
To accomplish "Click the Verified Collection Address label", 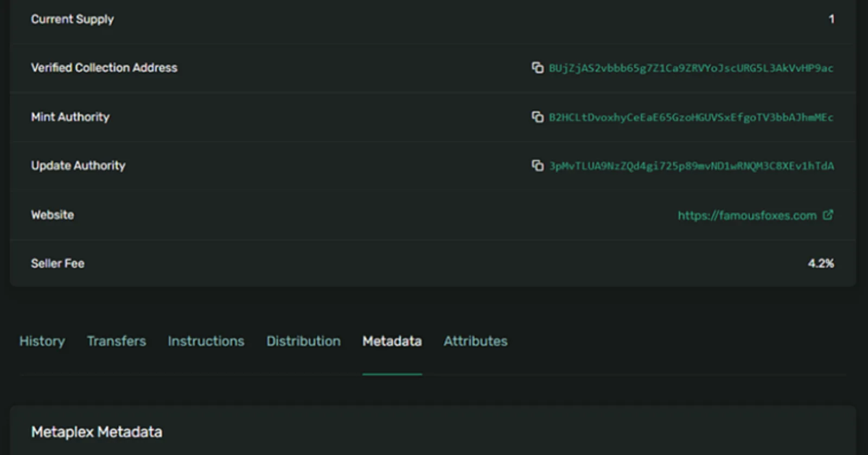I will click(104, 68).
